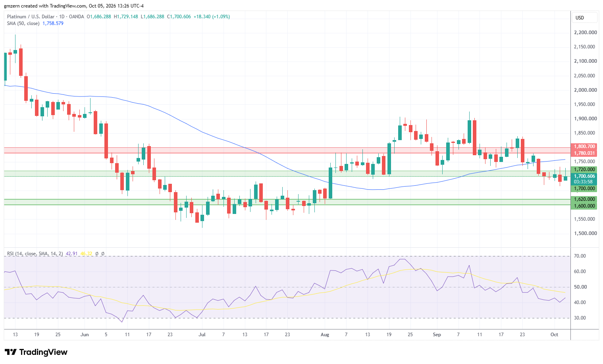The height and width of the screenshot is (364, 603).
Task: Click the high price H1,729.148
Action: (x=126, y=17)
